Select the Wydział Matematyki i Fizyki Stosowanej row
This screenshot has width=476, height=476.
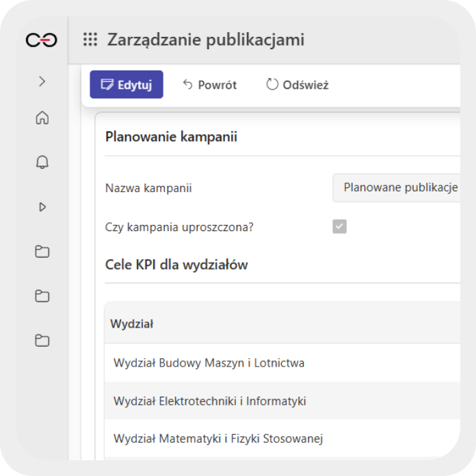pyautogui.click(x=217, y=438)
